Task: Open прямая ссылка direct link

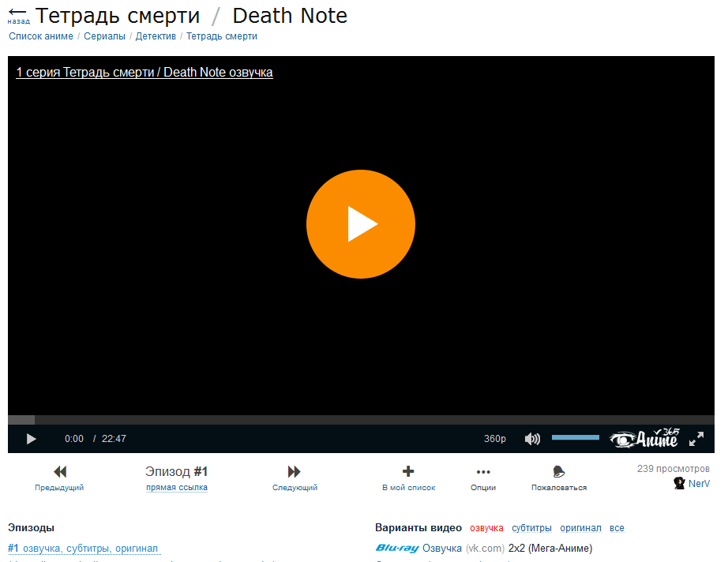Action: (177, 487)
